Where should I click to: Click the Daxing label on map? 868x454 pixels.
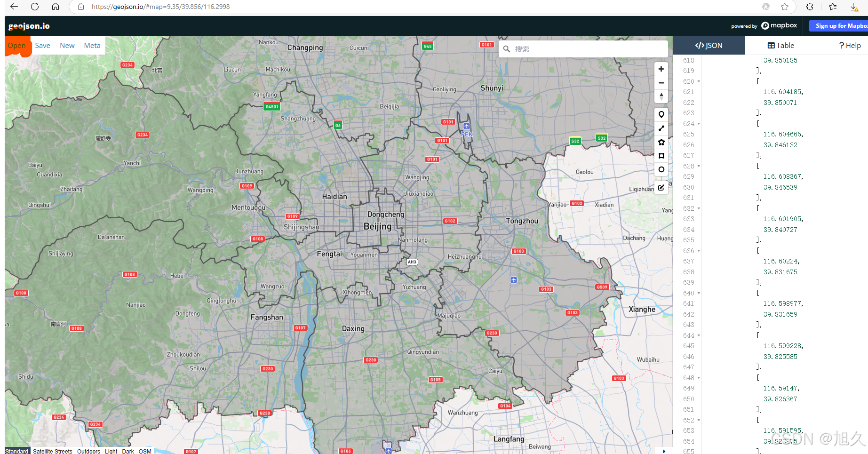353,329
